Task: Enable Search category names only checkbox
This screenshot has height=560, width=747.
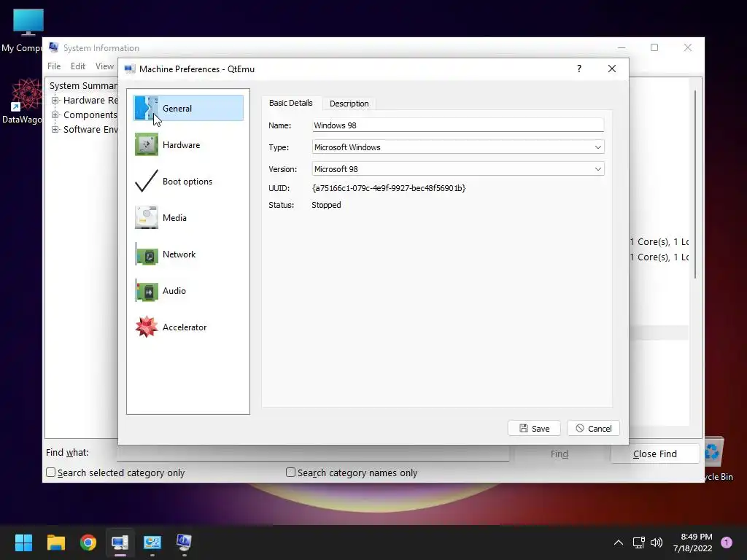Action: (290, 472)
